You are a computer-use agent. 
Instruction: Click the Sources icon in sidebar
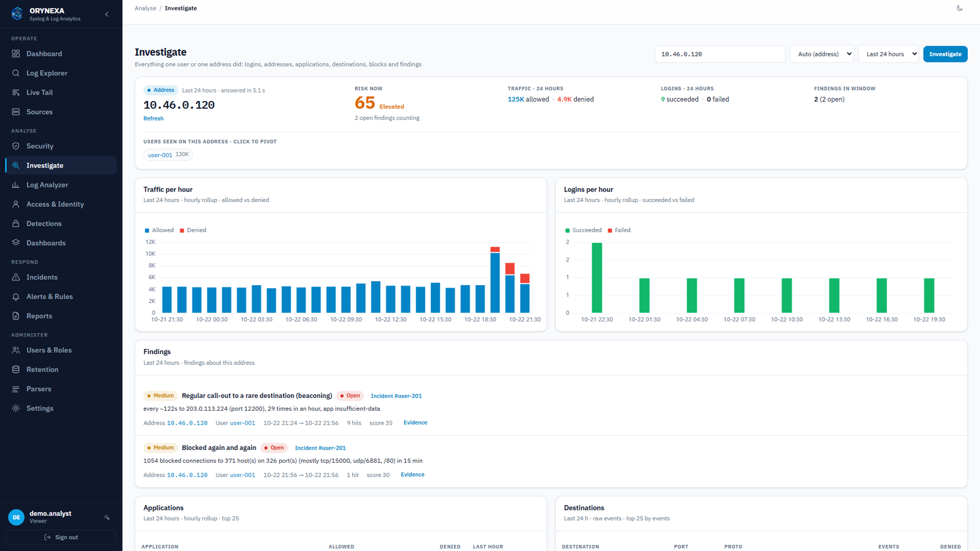16,112
